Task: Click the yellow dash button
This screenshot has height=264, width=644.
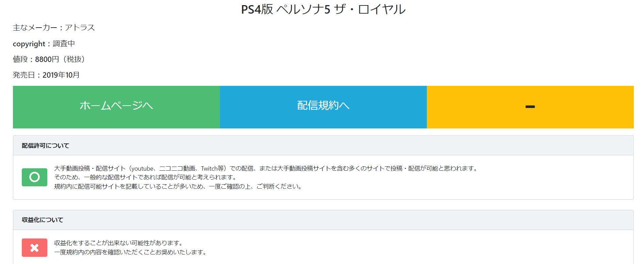Action: click(530, 107)
